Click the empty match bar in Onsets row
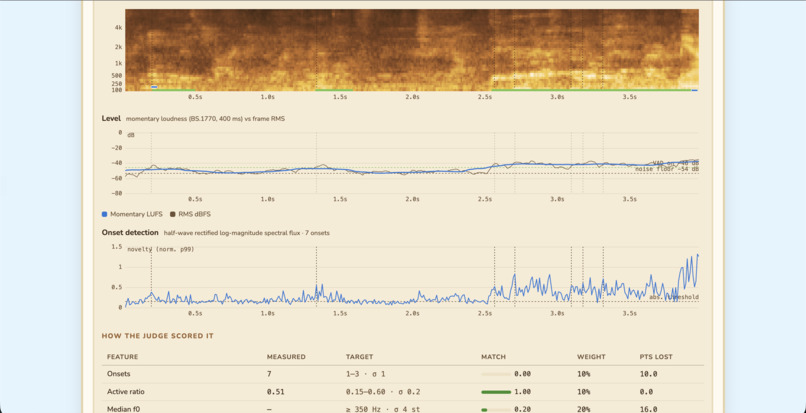Image resolution: width=806 pixels, height=413 pixels. (x=496, y=374)
